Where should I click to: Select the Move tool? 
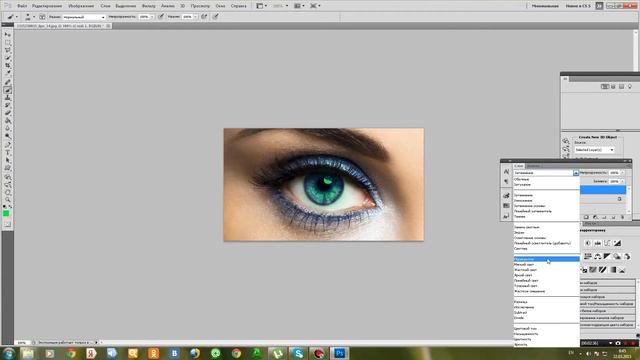click(8, 35)
